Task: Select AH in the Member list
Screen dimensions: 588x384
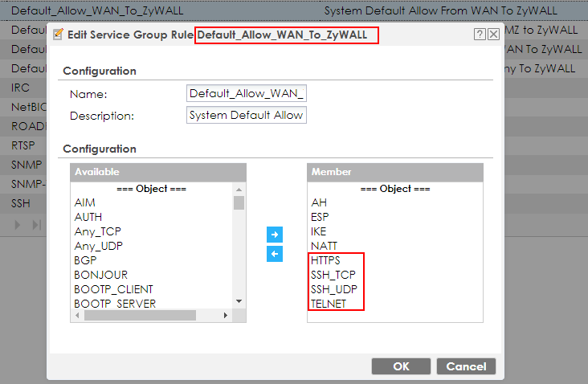Action: tap(319, 202)
